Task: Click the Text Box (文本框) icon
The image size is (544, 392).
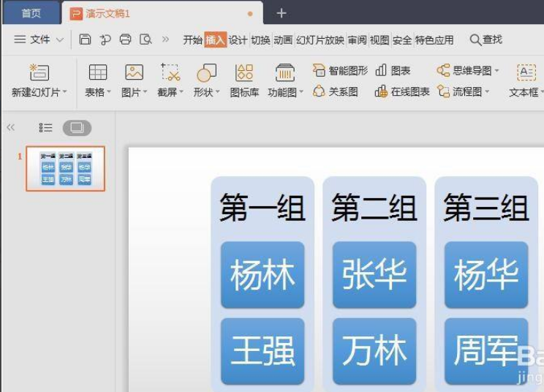Action: coord(526,72)
